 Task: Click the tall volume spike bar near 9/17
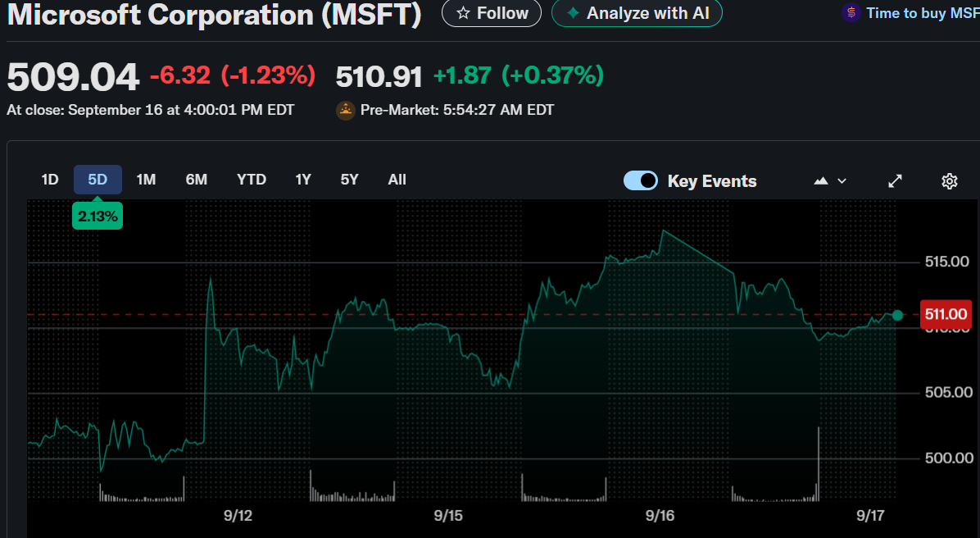pyautogui.click(x=818, y=463)
